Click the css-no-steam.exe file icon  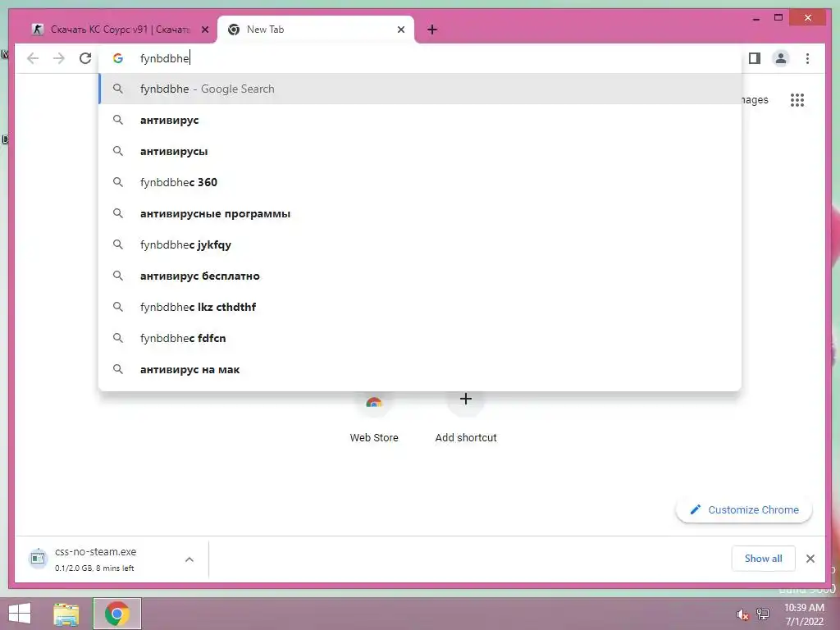38,558
